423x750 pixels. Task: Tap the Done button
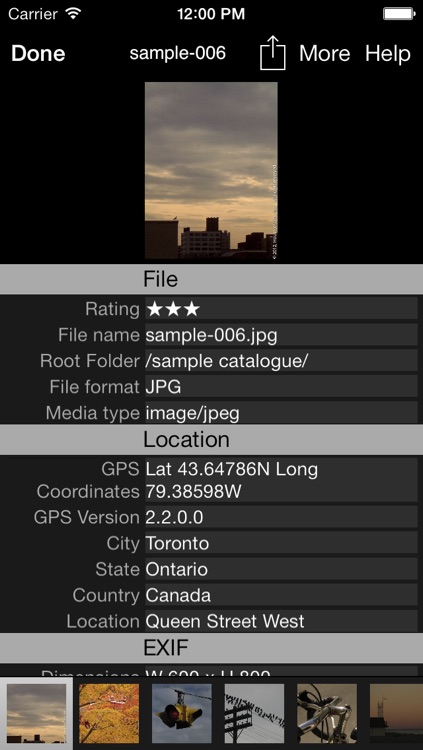[38, 54]
